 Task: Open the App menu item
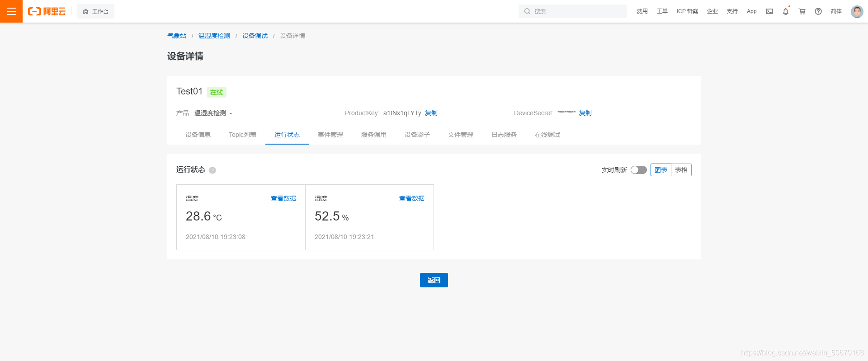pyautogui.click(x=751, y=11)
